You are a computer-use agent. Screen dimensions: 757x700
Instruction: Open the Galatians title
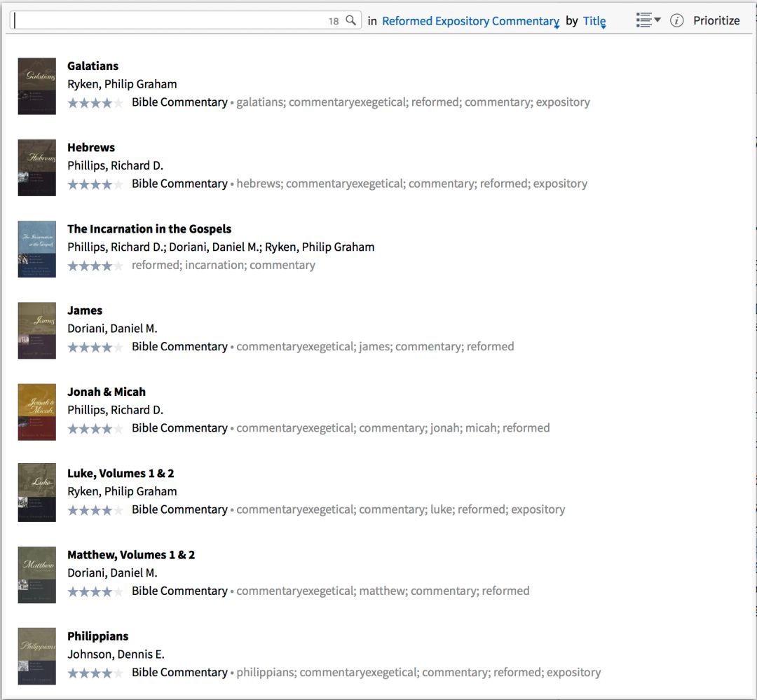click(x=93, y=66)
